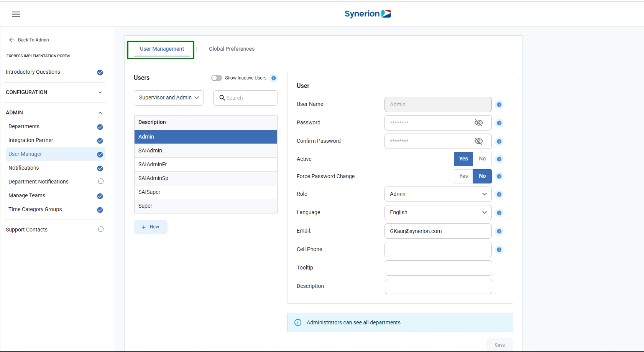Viewport: 644px width, 352px height.
Task: Click the Synerion logo
Action: click(368, 14)
